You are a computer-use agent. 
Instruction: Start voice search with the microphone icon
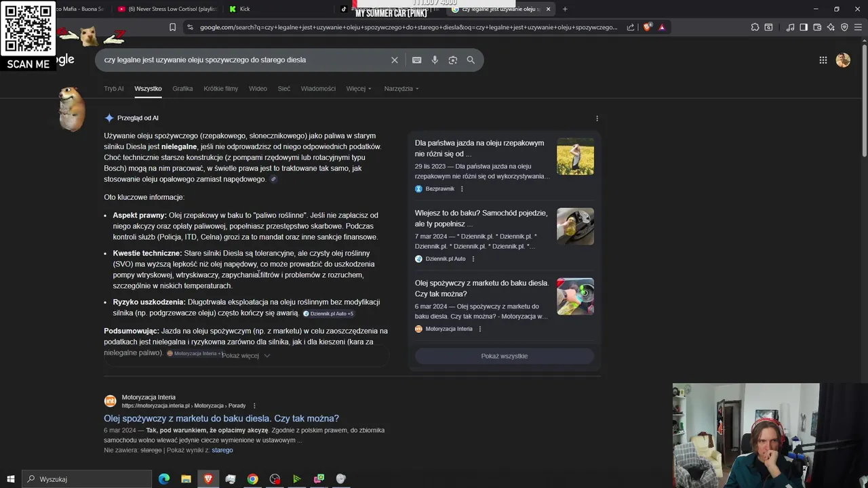(435, 60)
